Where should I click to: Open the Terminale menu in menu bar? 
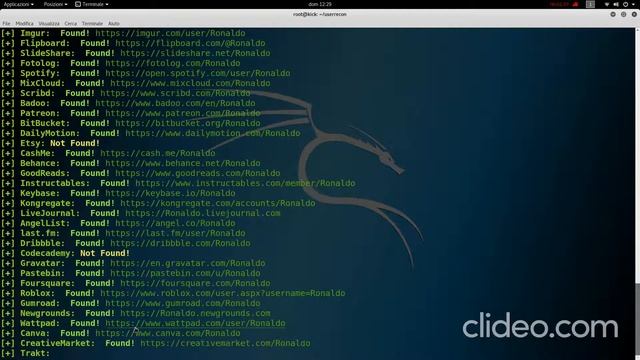pyautogui.click(x=92, y=24)
